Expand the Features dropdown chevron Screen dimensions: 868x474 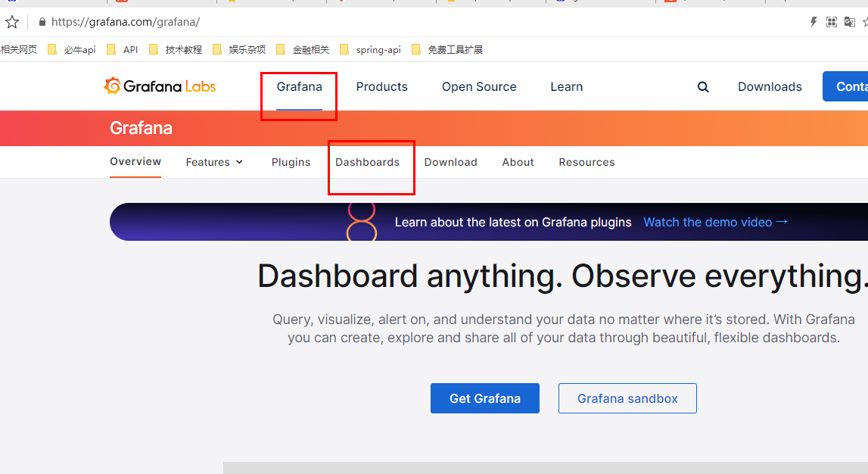(240, 162)
